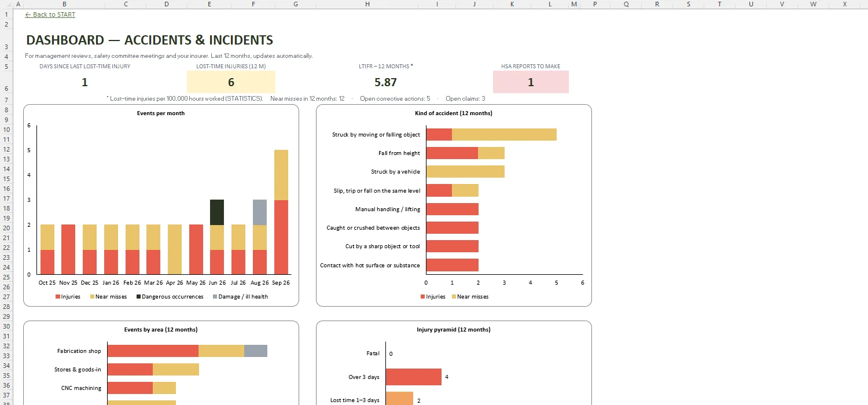This screenshot has width=868, height=405.
Task: Select the Nov 25 injuries bar
Action: (68, 249)
